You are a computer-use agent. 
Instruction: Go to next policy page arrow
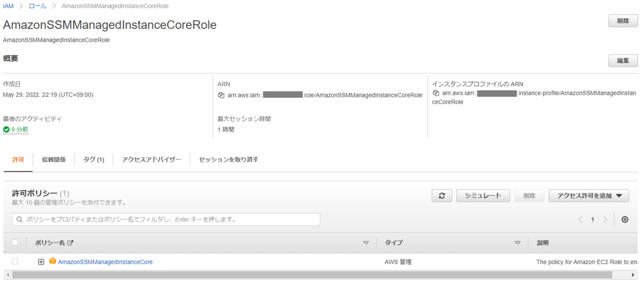[x=605, y=219]
